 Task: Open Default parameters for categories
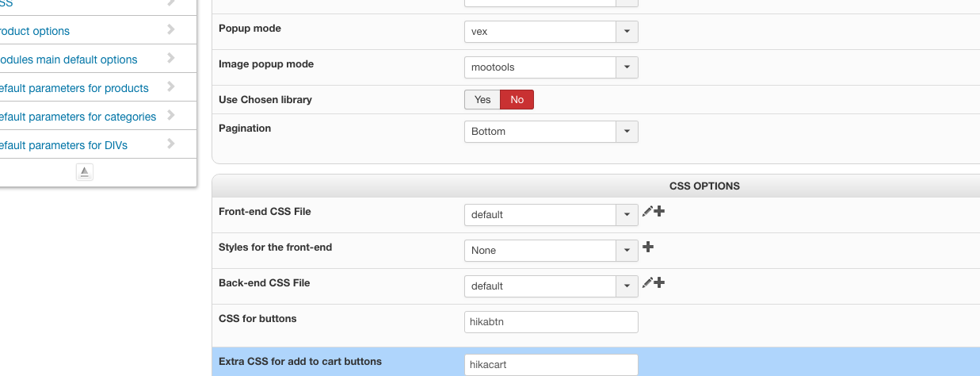[77, 117]
